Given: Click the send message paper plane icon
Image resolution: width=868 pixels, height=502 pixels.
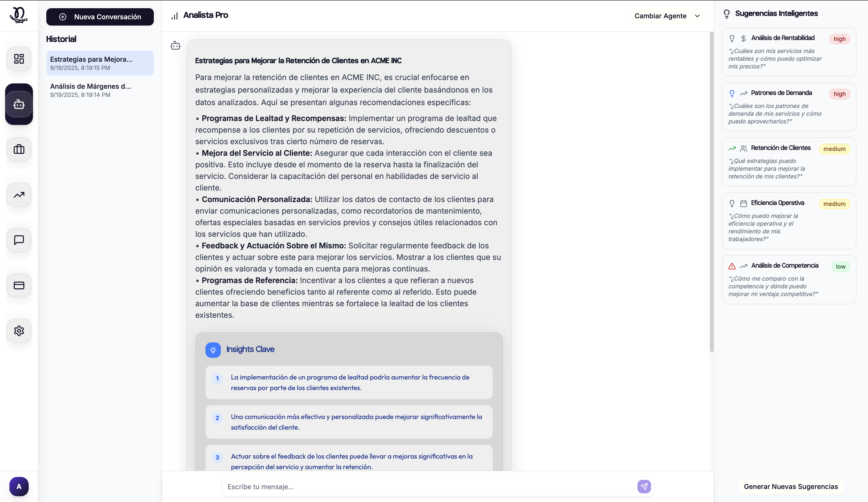Looking at the screenshot, I should [x=644, y=487].
